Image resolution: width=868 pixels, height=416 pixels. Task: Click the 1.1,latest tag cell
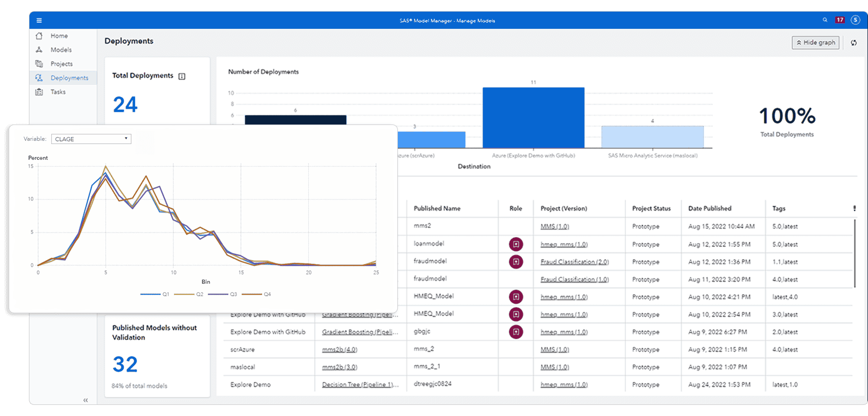pos(785,262)
